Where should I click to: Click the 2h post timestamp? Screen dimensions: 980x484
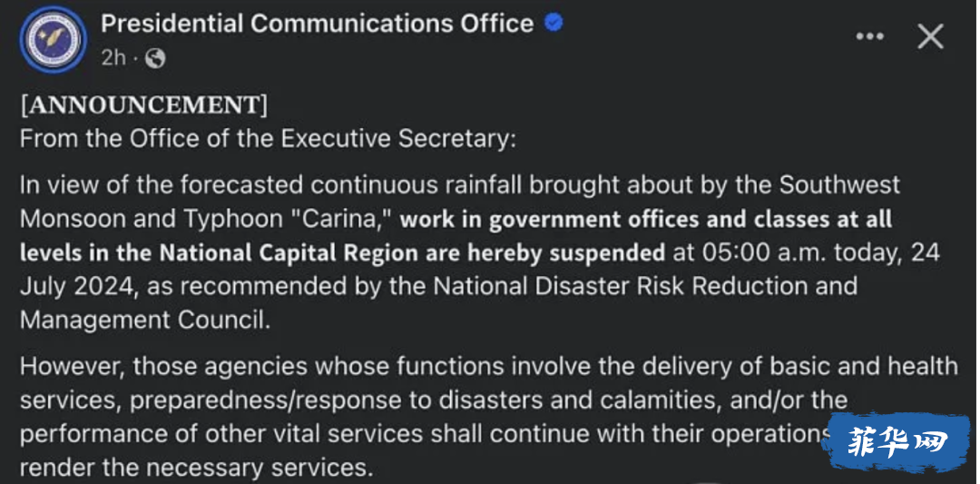point(113,58)
